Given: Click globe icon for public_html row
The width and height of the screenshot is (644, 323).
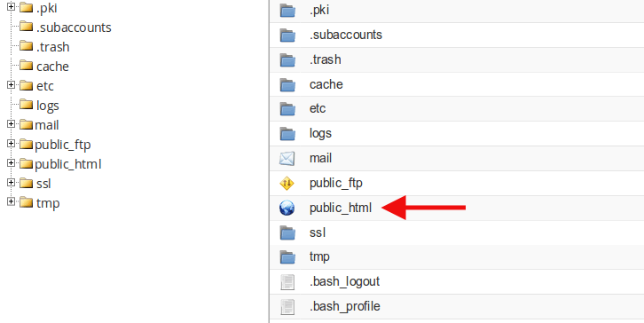Looking at the screenshot, I should 287,208.
